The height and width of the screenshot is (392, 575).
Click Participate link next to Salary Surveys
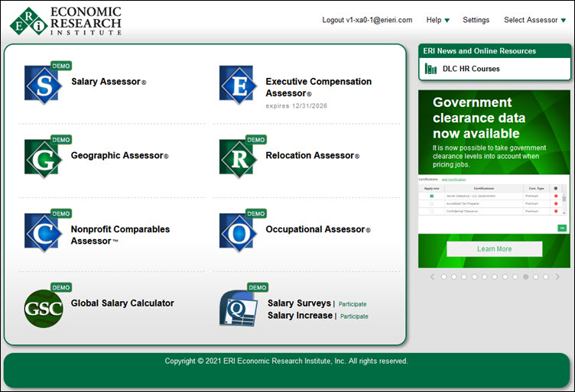pos(353,304)
